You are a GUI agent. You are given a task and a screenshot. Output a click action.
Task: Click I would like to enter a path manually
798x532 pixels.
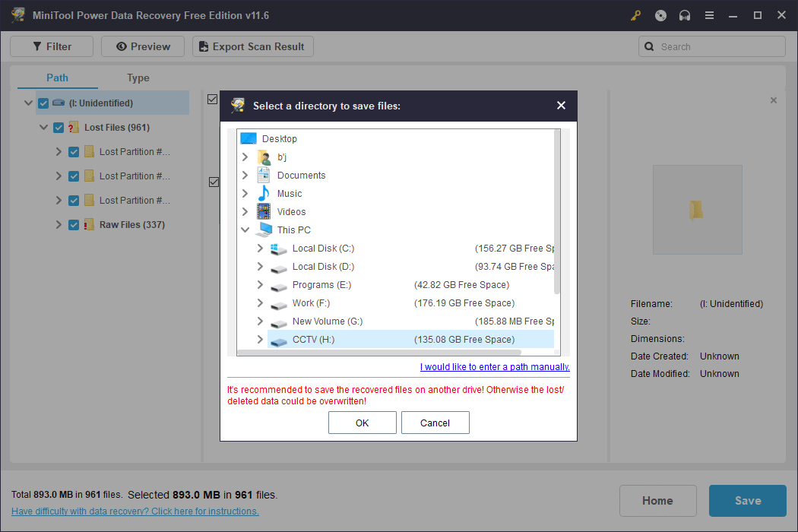(495, 366)
